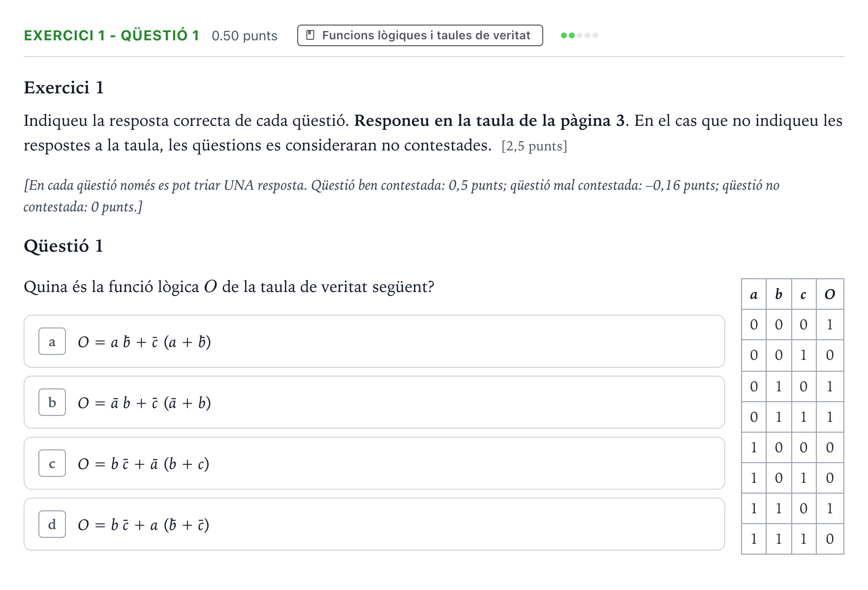Click the EXERCICI 1 - QÜESTIÓ 1 heading
868x590 pixels.
pos(112,35)
